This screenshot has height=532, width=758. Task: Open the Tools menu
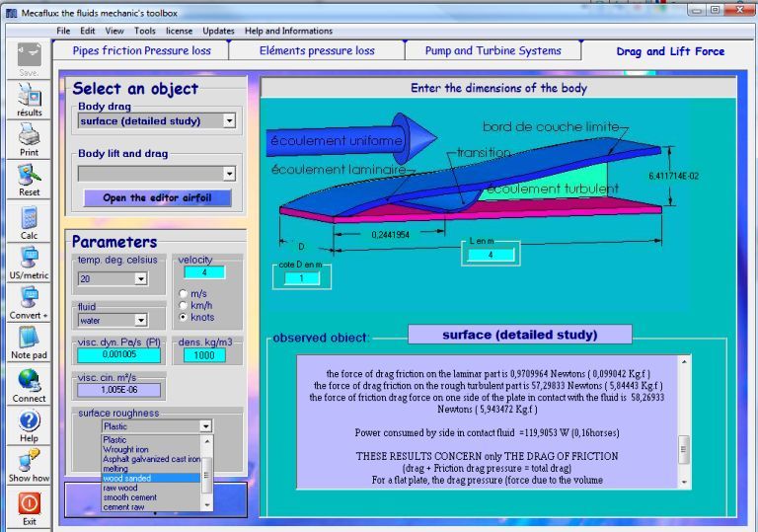pos(145,31)
